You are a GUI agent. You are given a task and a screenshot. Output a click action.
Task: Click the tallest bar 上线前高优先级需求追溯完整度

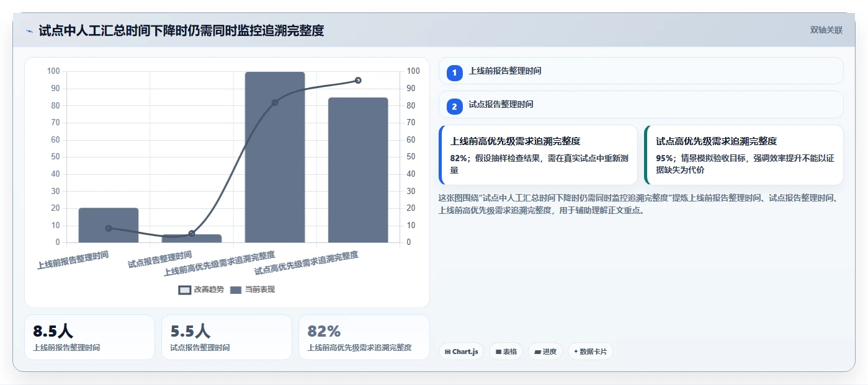click(275, 157)
